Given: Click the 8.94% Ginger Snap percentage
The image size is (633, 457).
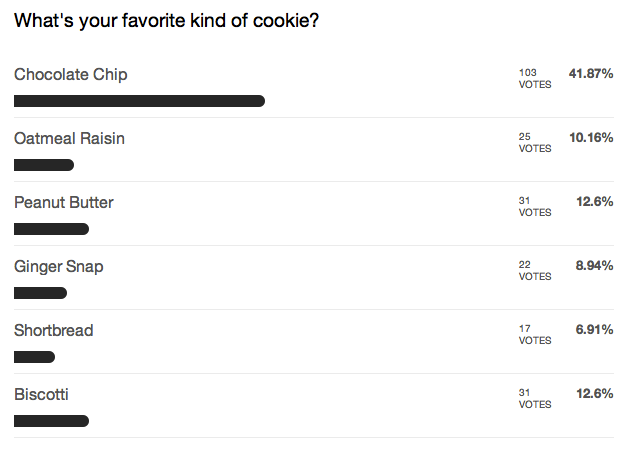Looking at the screenshot, I should point(593,266).
